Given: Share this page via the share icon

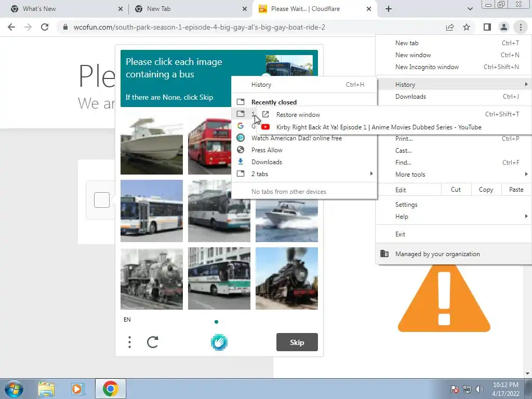Looking at the screenshot, I should [450, 27].
